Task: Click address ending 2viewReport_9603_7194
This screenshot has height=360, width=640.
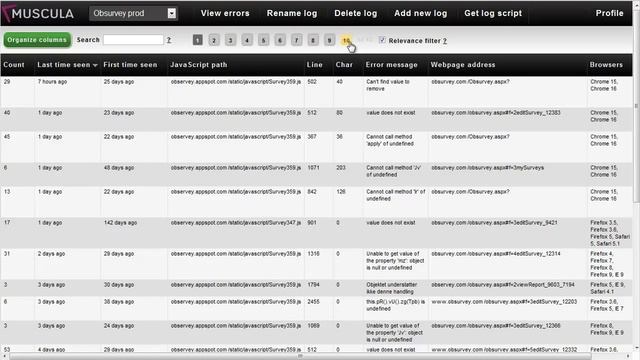Action: click(x=503, y=285)
